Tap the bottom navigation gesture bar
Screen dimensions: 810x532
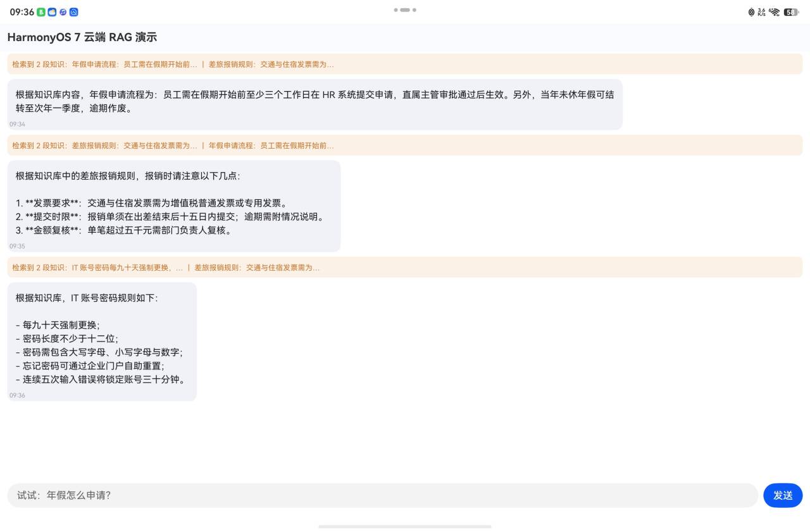point(405,526)
